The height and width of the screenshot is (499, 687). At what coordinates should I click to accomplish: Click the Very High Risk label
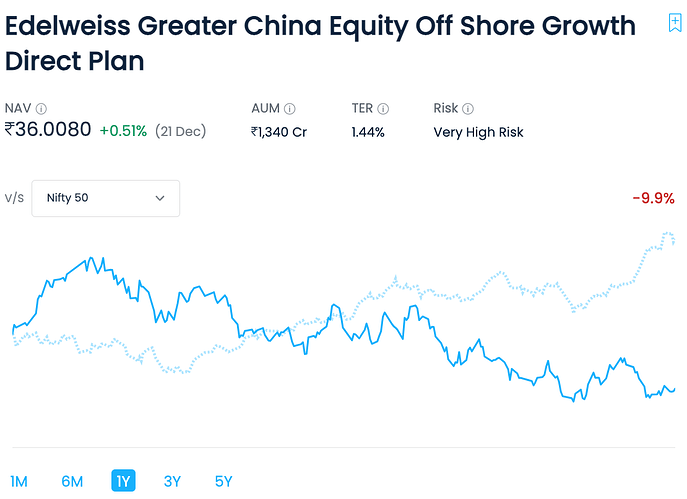pos(478,131)
